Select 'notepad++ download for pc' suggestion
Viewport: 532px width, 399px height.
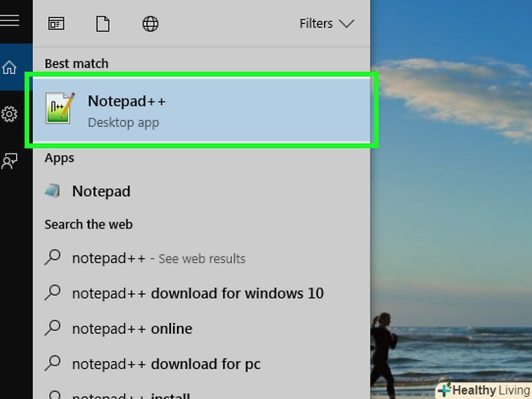[202, 364]
